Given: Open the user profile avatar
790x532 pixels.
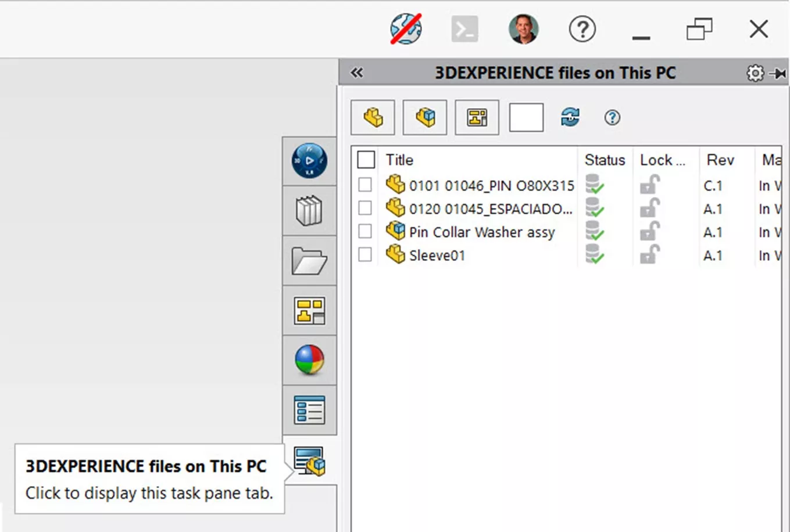Looking at the screenshot, I should tap(523, 29).
